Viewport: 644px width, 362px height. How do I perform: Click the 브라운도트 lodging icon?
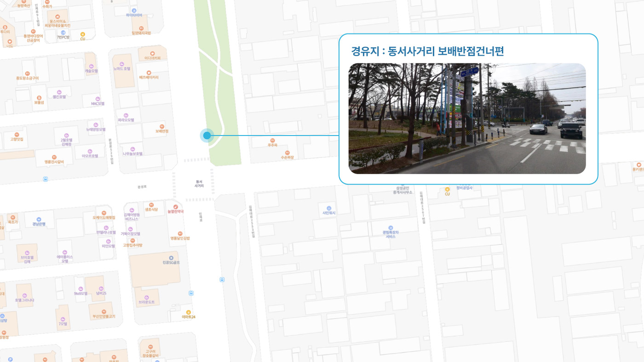click(146, 297)
